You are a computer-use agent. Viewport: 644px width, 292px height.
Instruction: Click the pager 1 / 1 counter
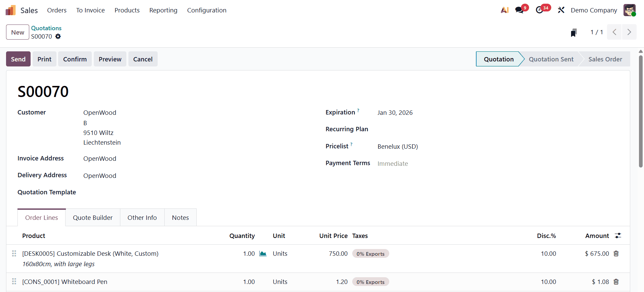[597, 32]
